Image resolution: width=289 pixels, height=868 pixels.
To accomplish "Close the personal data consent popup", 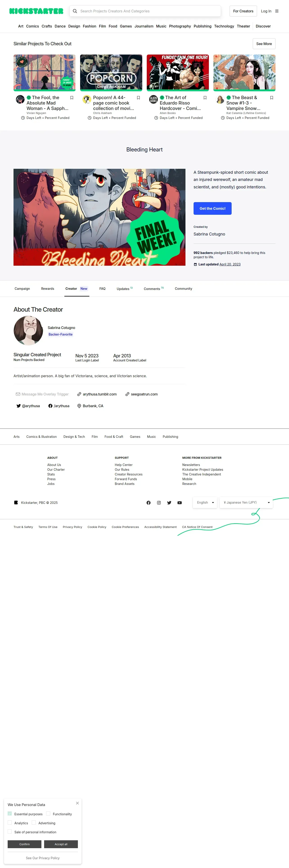I will coord(77,803).
